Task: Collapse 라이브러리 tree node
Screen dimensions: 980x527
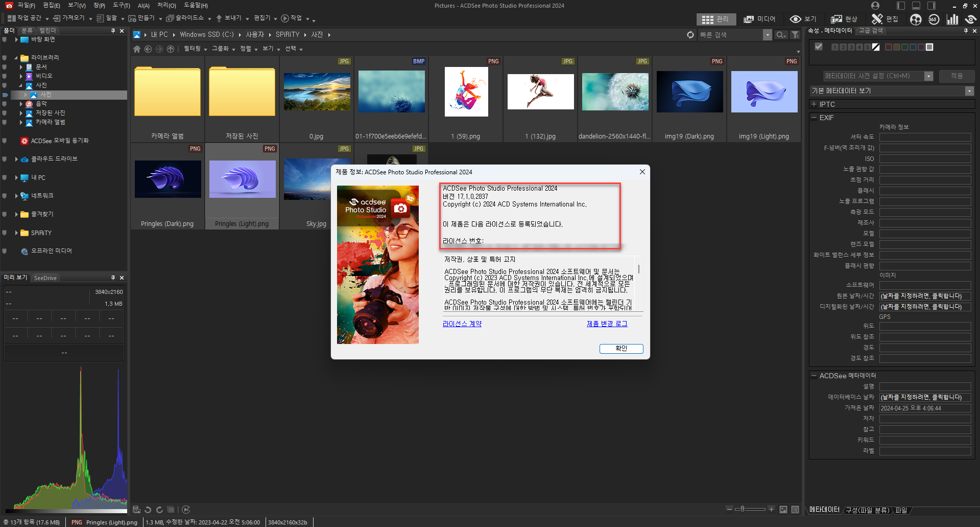Action: [x=16, y=58]
